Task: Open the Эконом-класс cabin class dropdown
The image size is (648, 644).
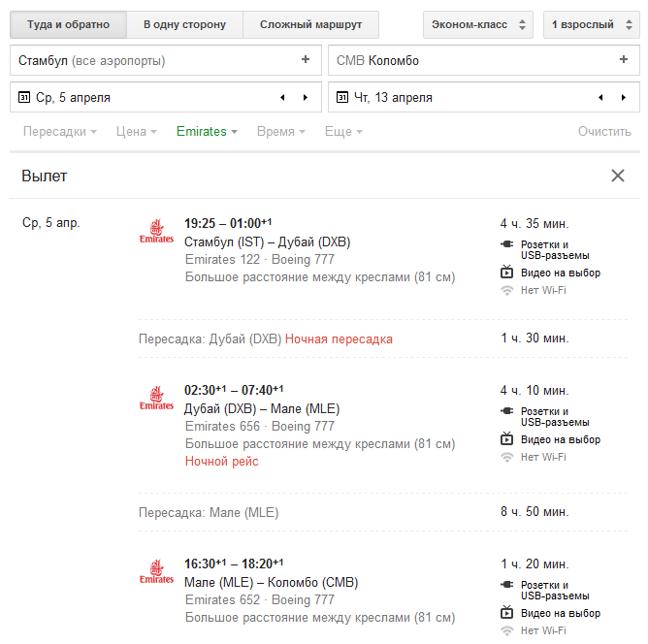Action: pyautogui.click(x=477, y=24)
